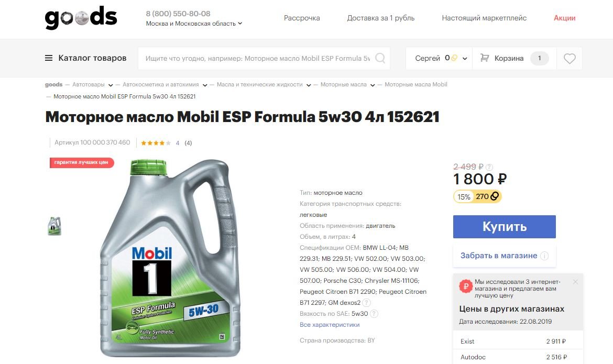Expand the Автотовары breadcrumb chevron

click(x=111, y=85)
